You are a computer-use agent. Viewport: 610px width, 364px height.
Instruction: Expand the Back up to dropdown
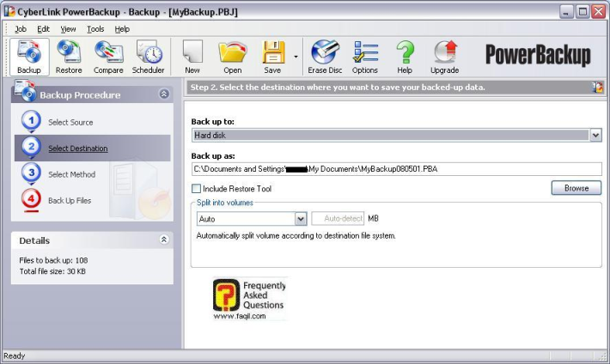point(595,135)
